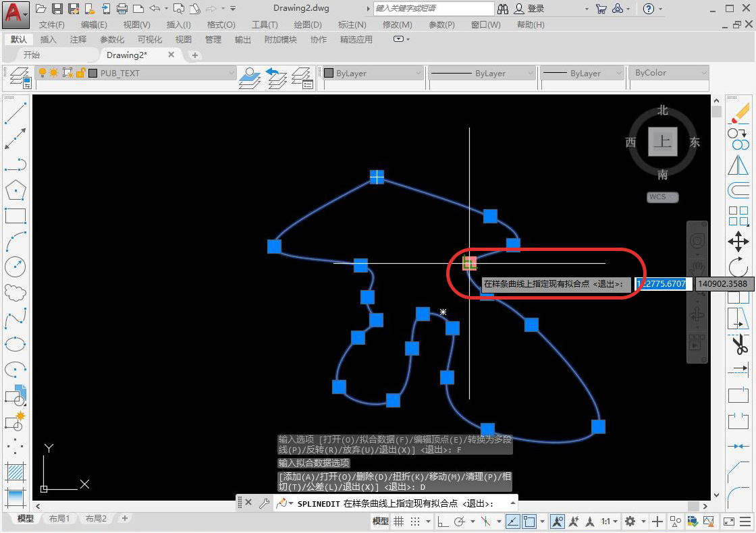This screenshot has width=756, height=533.
Task: Open the ByLayer linetype dropdown
Action: (x=531, y=74)
